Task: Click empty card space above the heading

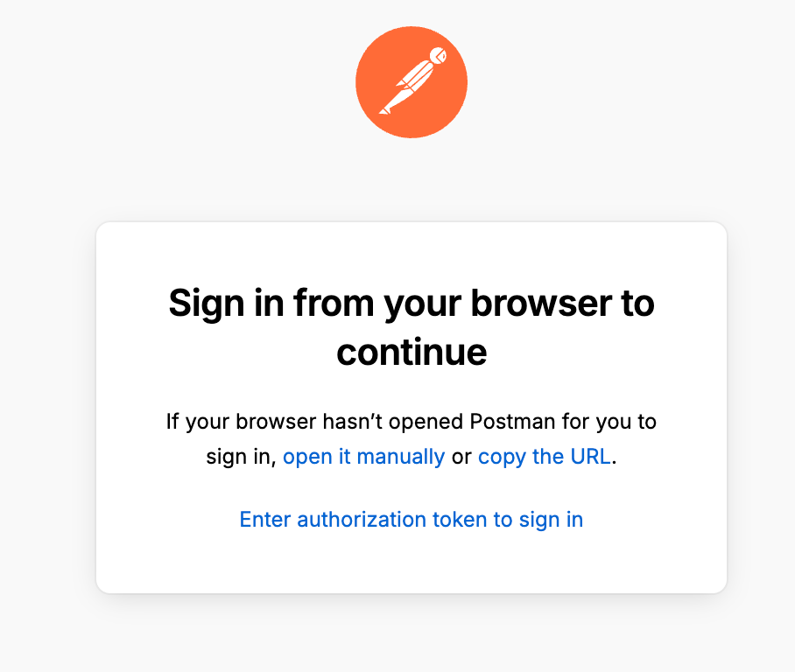Action: click(x=412, y=249)
